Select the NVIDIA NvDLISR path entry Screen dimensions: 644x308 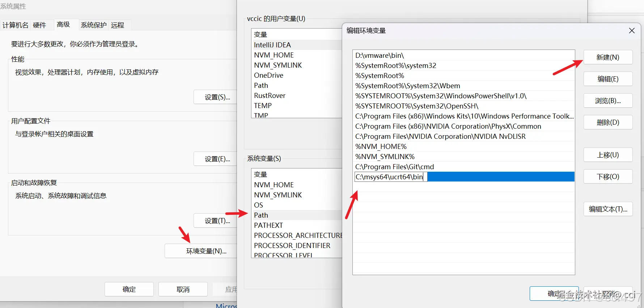[463, 136]
